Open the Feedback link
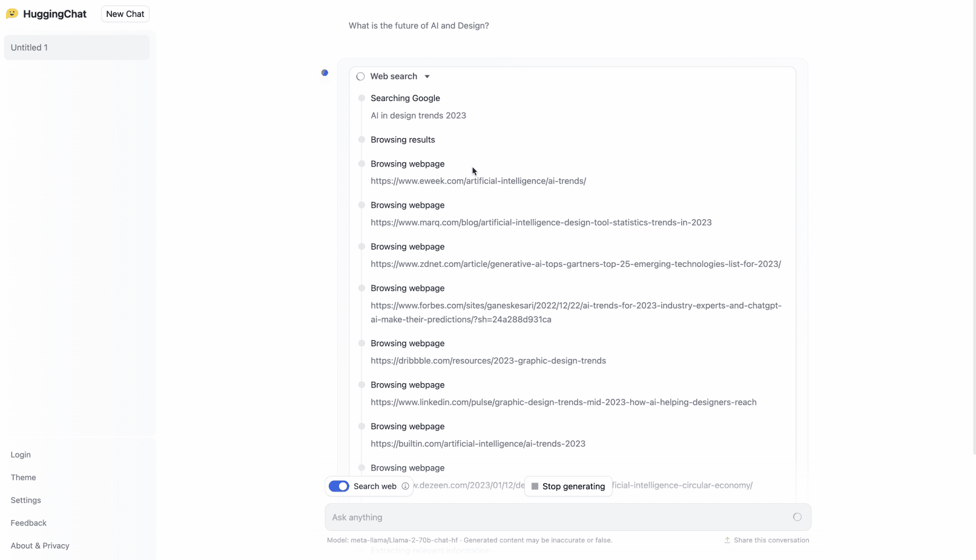Image resolution: width=976 pixels, height=560 pixels. click(28, 522)
